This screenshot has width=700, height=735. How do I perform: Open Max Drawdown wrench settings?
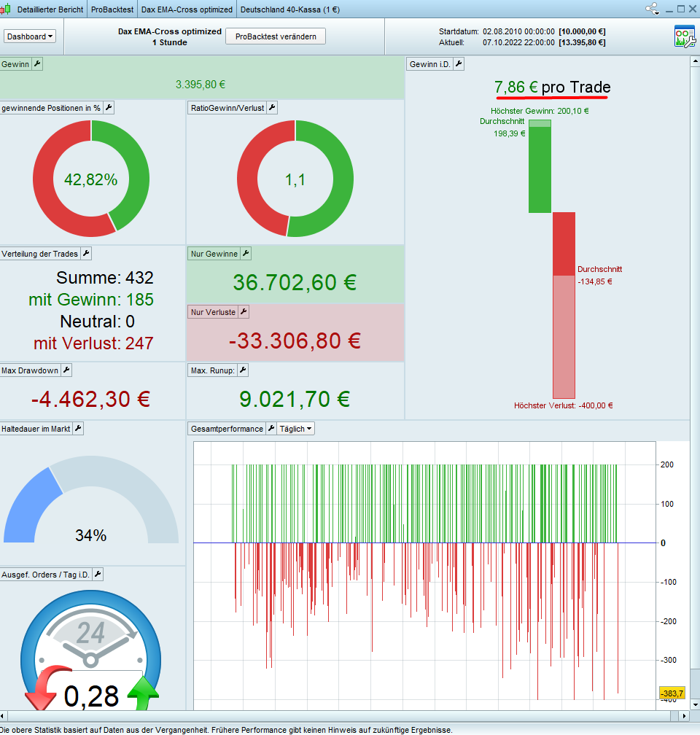tap(66, 370)
